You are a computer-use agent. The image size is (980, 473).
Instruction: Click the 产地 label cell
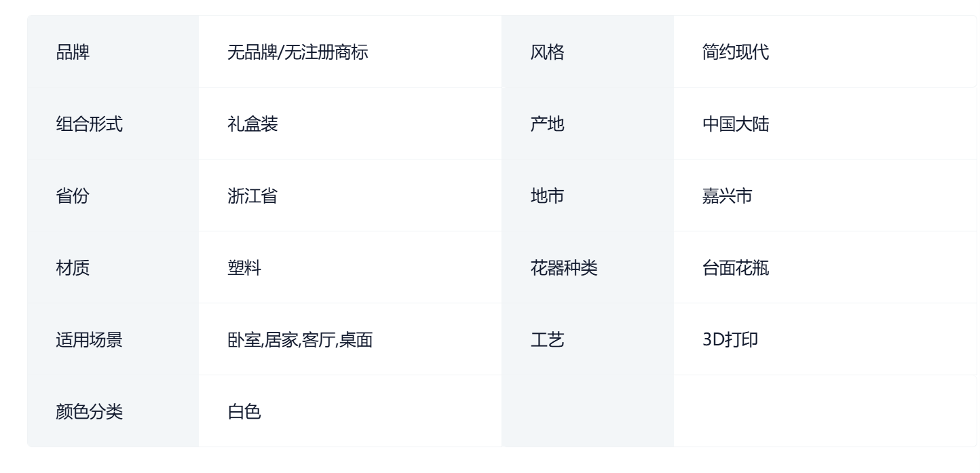(588, 124)
